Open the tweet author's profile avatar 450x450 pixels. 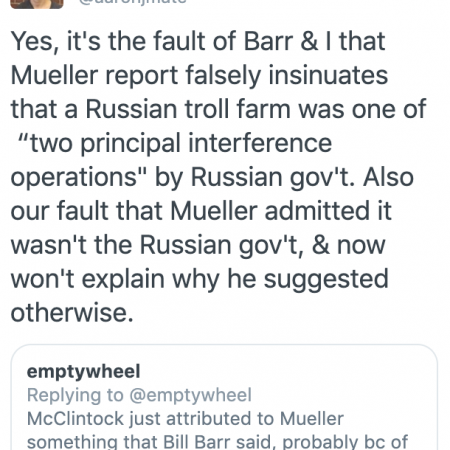[x=37, y=3]
